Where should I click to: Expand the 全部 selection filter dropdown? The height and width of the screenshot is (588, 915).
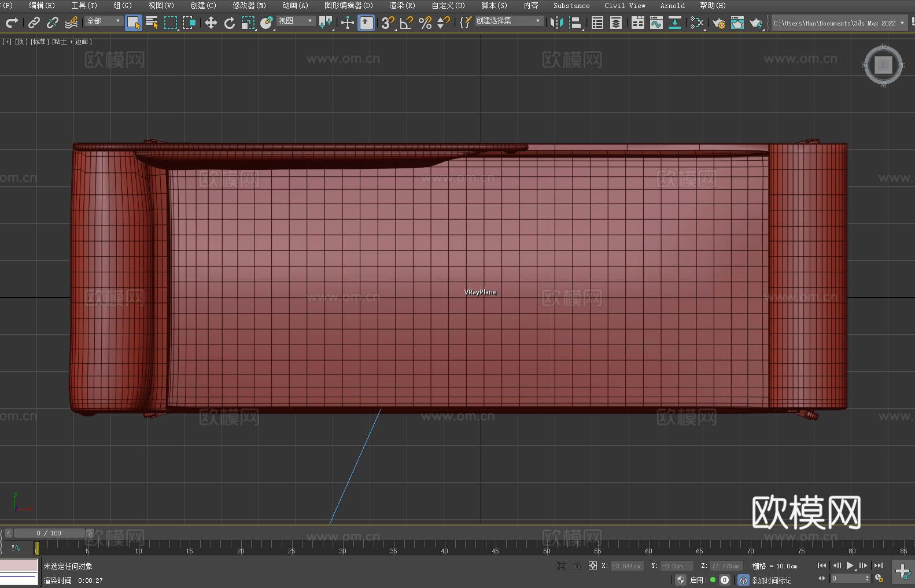click(104, 21)
